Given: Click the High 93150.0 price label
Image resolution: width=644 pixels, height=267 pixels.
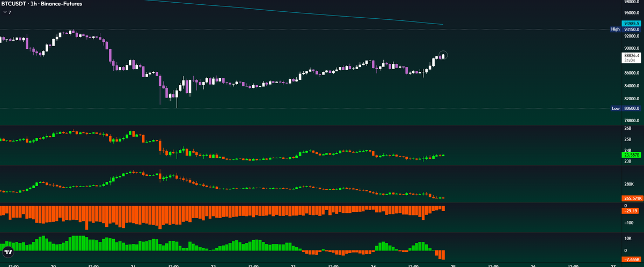Looking at the screenshot, I should [626, 29].
